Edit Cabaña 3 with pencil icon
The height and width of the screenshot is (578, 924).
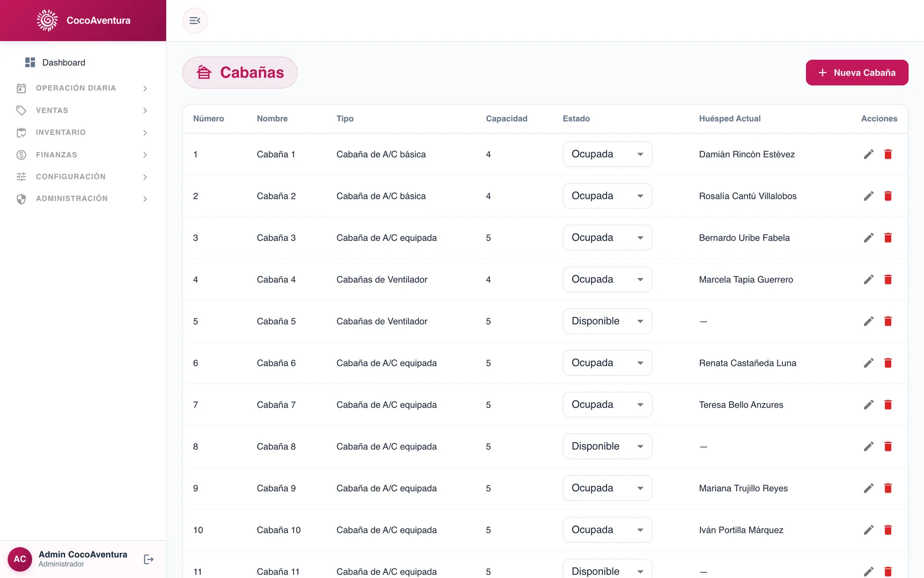click(x=869, y=237)
